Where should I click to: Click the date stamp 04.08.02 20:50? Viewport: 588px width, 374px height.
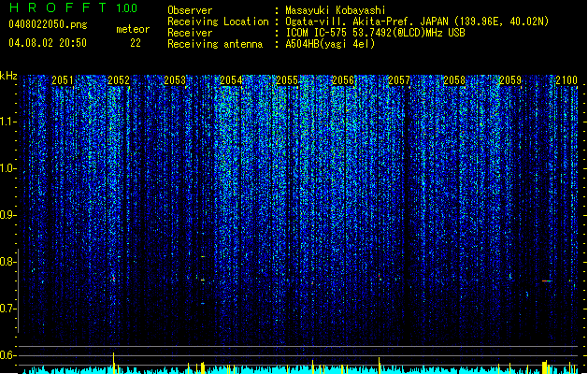coord(48,43)
